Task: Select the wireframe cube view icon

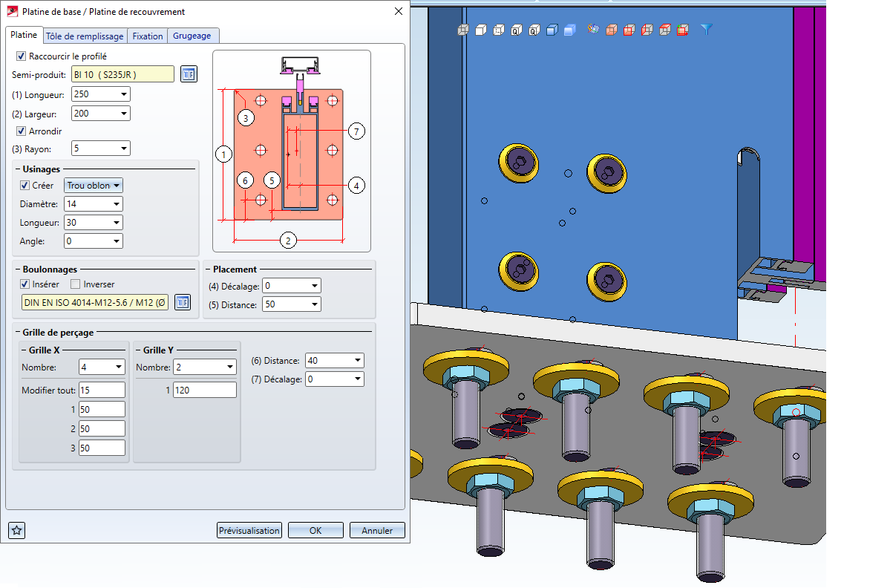Action: 462,30
